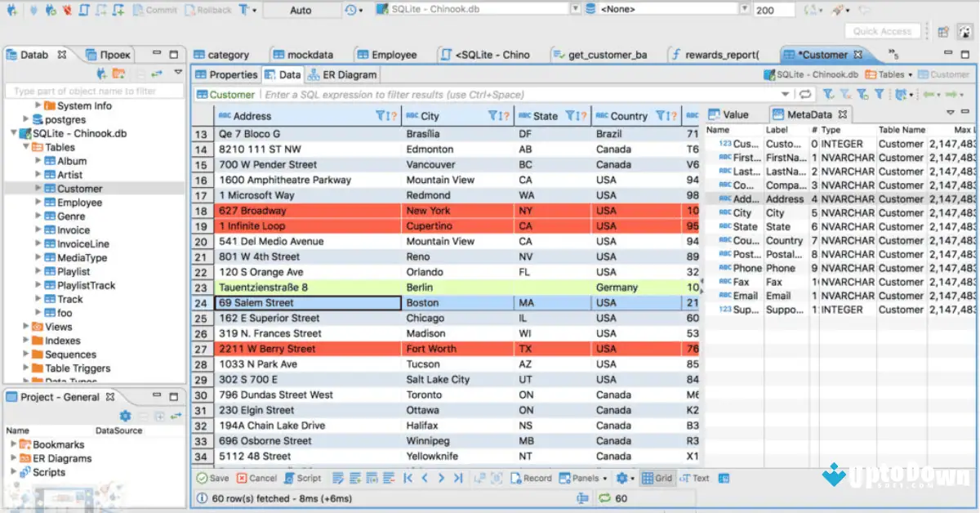Viewport: 980px width, 513px height.
Task: Open result set options via gear icon
Action: click(624, 478)
